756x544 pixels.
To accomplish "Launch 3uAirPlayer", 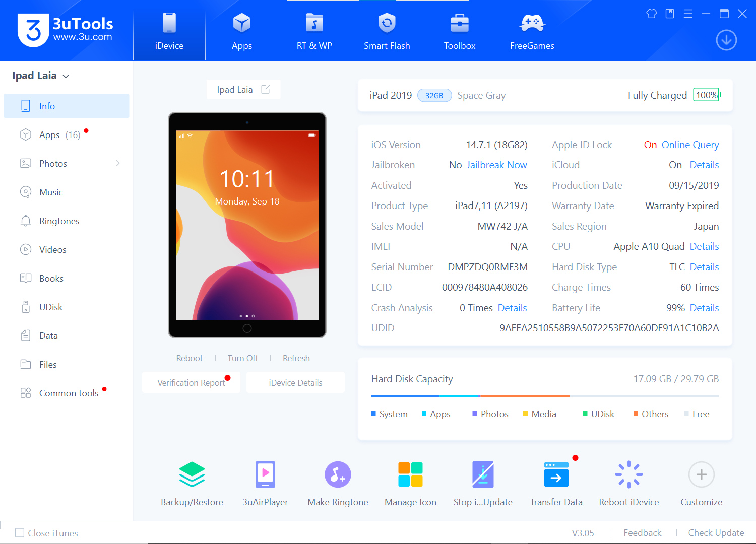I will (x=265, y=484).
